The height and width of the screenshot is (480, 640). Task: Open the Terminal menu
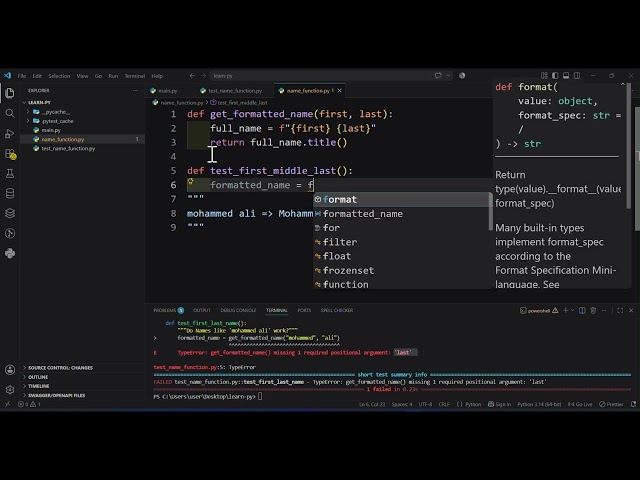[x=135, y=76]
